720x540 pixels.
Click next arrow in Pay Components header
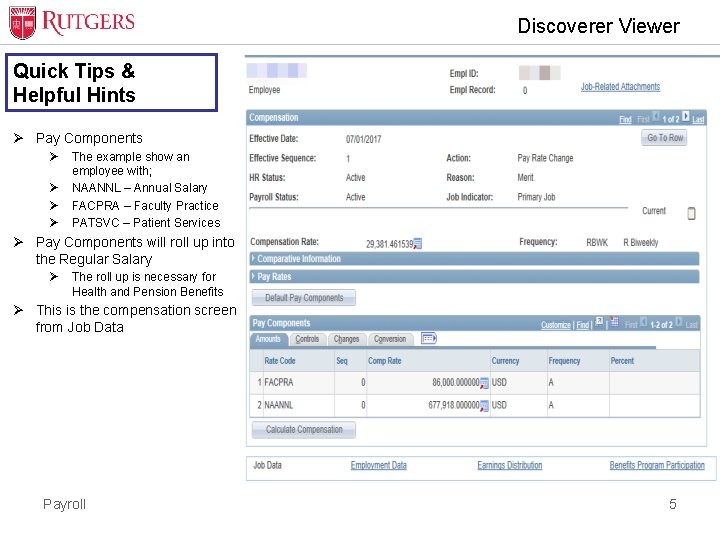(679, 322)
